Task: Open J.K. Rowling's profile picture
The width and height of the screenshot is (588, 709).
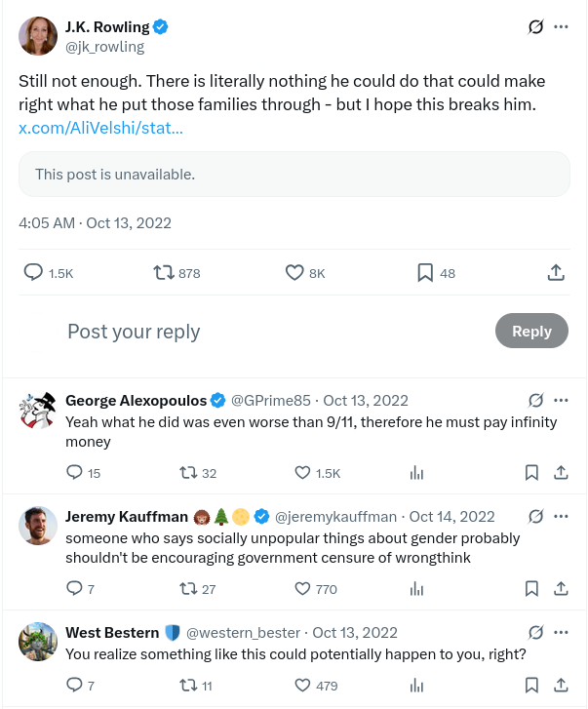Action: pos(37,36)
